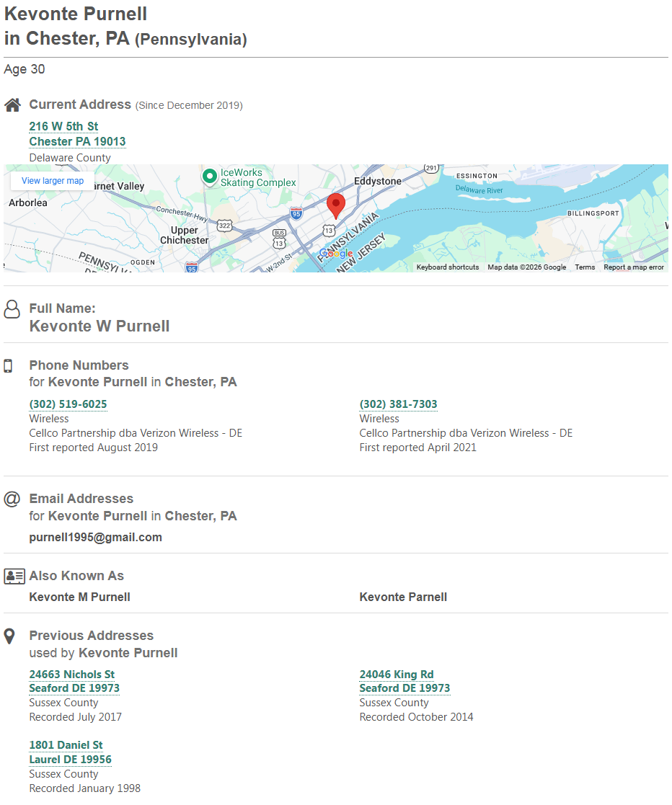Open the View larger map link

click(x=53, y=181)
